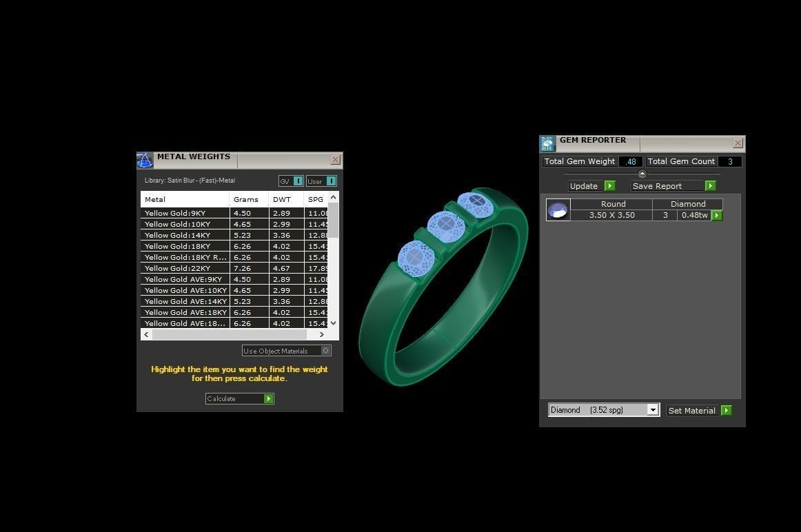This screenshot has height=532, width=801.
Task: Close the Metal Weights panel
Action: (x=336, y=160)
